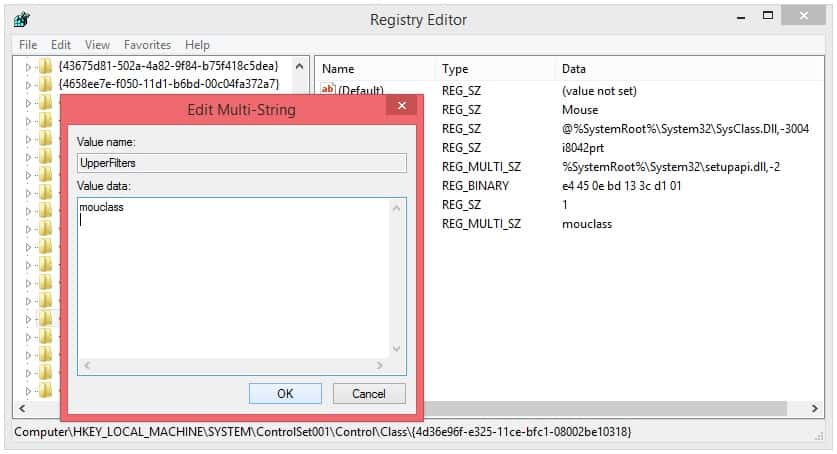Click the Registry Editor app icon in title bar
The image size is (837, 454).
tap(21, 19)
